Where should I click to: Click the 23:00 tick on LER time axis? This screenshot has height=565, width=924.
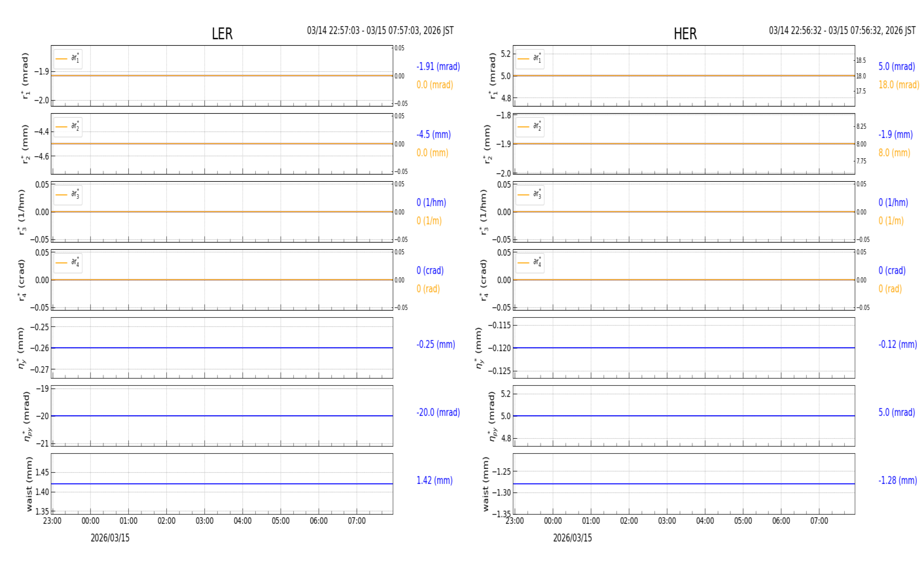coord(52,521)
